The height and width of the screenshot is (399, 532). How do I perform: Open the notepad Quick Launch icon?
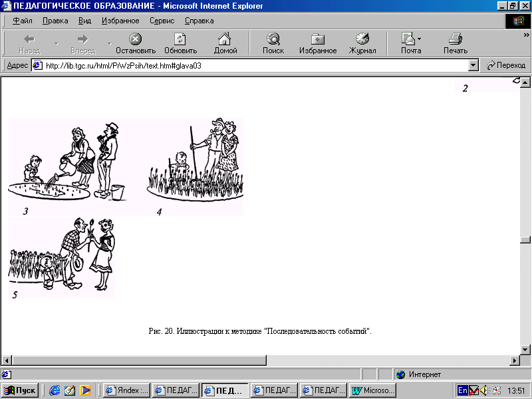pyautogui.click(x=70, y=390)
